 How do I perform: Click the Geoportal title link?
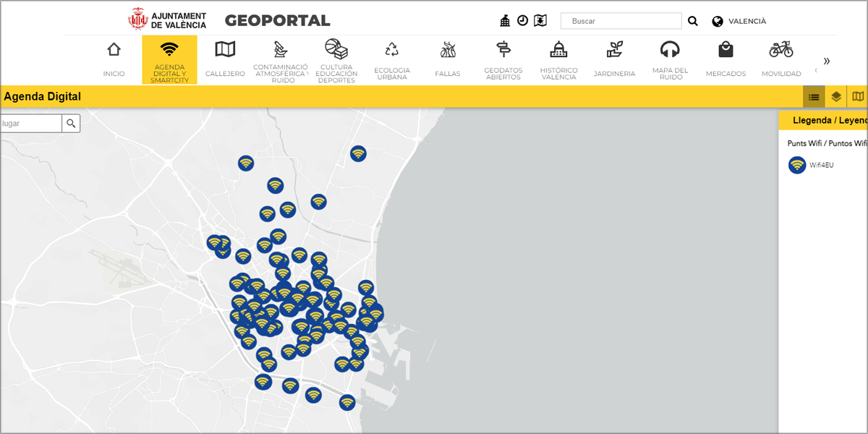tap(277, 21)
